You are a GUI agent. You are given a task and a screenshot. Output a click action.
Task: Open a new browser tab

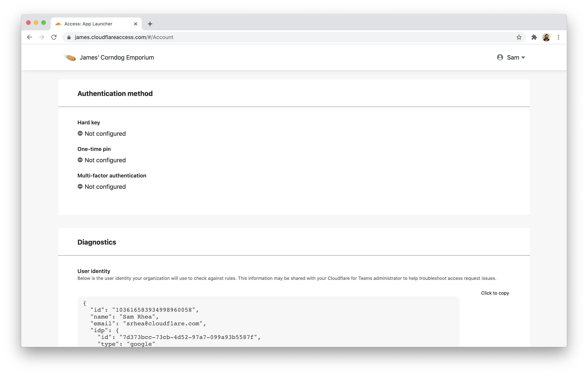(150, 24)
